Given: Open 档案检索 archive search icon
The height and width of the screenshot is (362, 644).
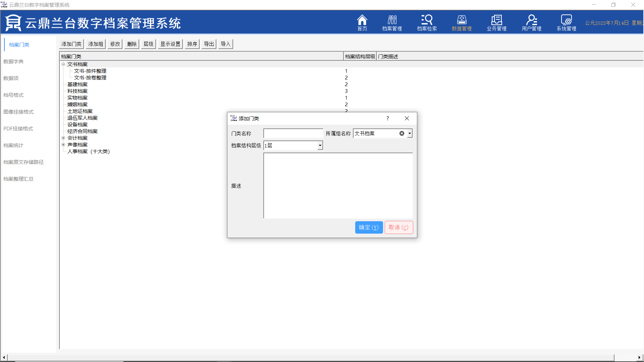Looking at the screenshot, I should pyautogui.click(x=427, y=22).
